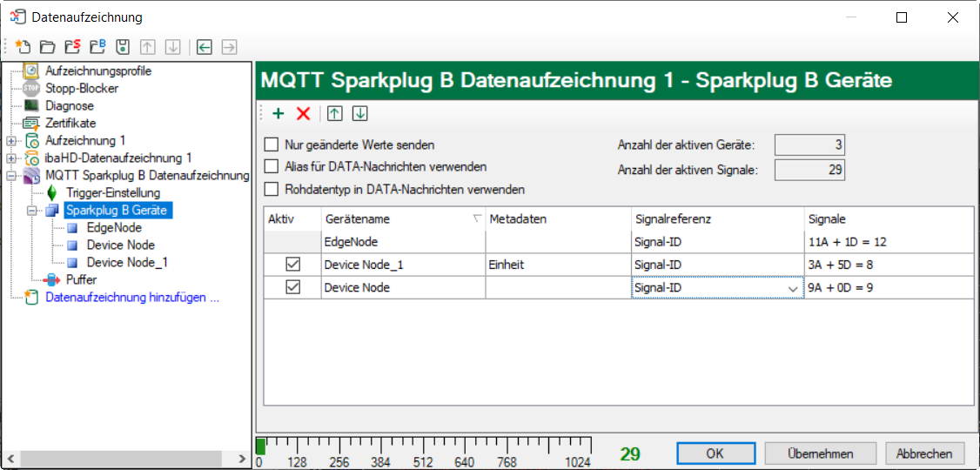Viewport: 980px width, 470px height.
Task: Click Signale cell showing 3A + 5D = 8
Action: click(888, 265)
